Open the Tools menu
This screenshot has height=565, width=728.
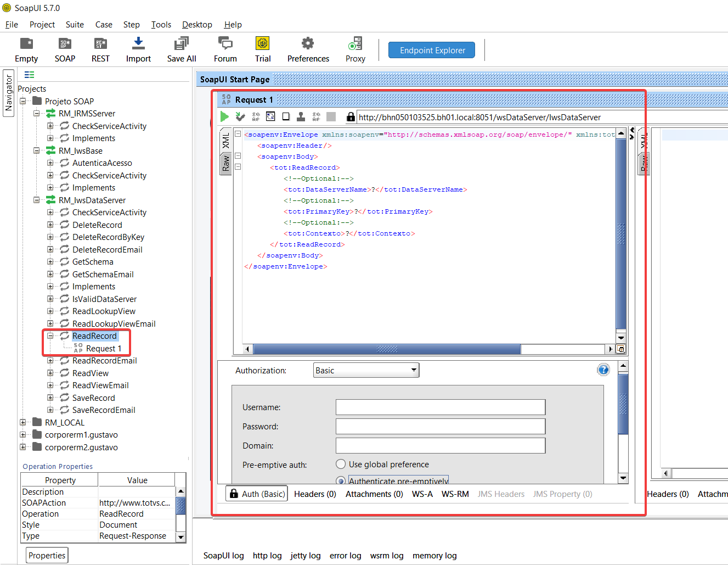click(161, 24)
